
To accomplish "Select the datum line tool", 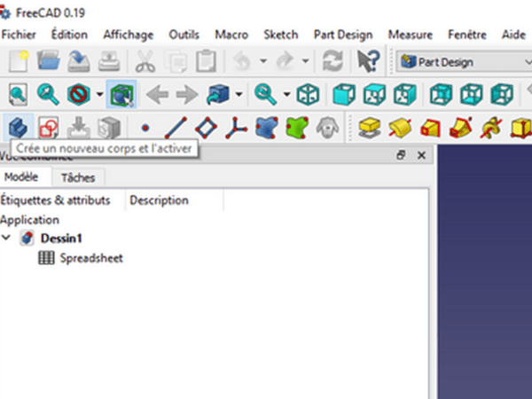I will 176,127.
